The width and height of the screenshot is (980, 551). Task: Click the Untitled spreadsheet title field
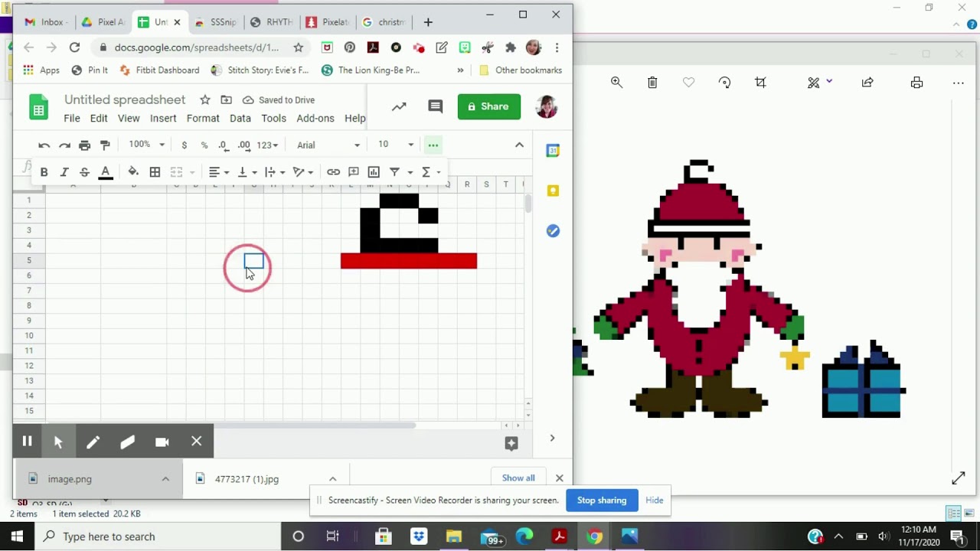[125, 100]
